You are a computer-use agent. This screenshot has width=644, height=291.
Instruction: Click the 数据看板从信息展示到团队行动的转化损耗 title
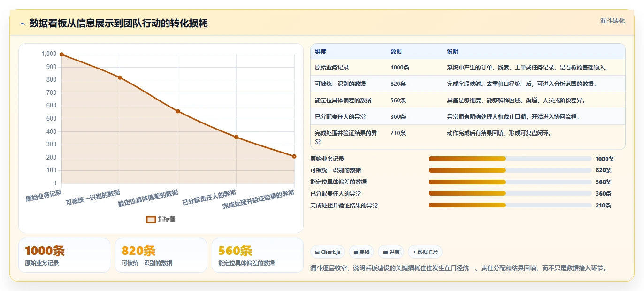coord(118,23)
